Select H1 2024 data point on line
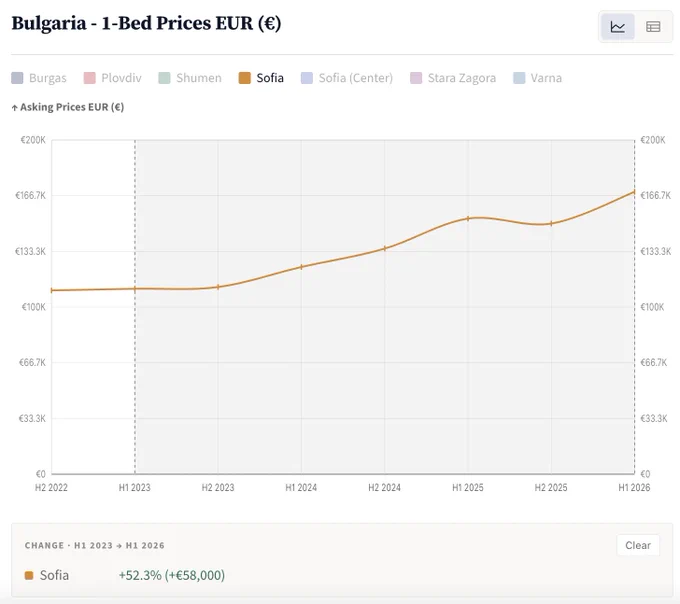The height and width of the screenshot is (604, 680). click(x=301, y=267)
